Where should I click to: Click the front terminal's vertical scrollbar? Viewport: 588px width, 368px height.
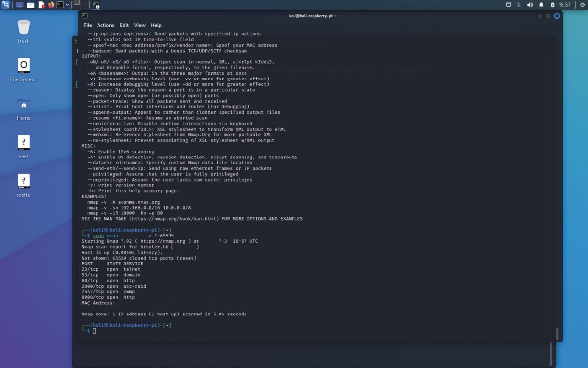[557, 334]
